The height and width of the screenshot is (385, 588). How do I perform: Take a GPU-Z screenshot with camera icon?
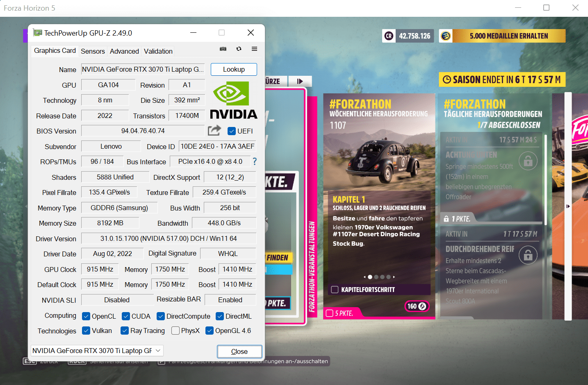(223, 49)
